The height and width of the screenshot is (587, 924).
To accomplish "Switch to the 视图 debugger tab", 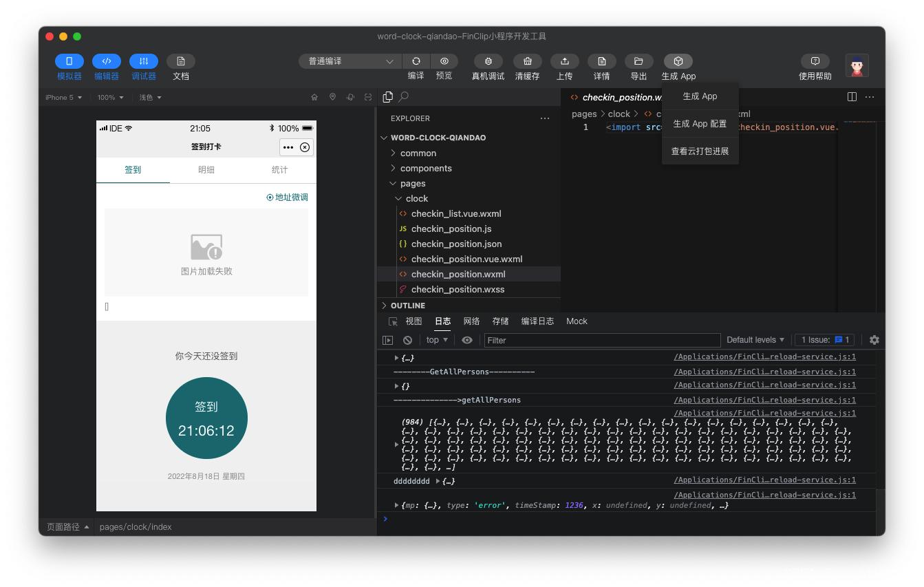I will click(413, 321).
